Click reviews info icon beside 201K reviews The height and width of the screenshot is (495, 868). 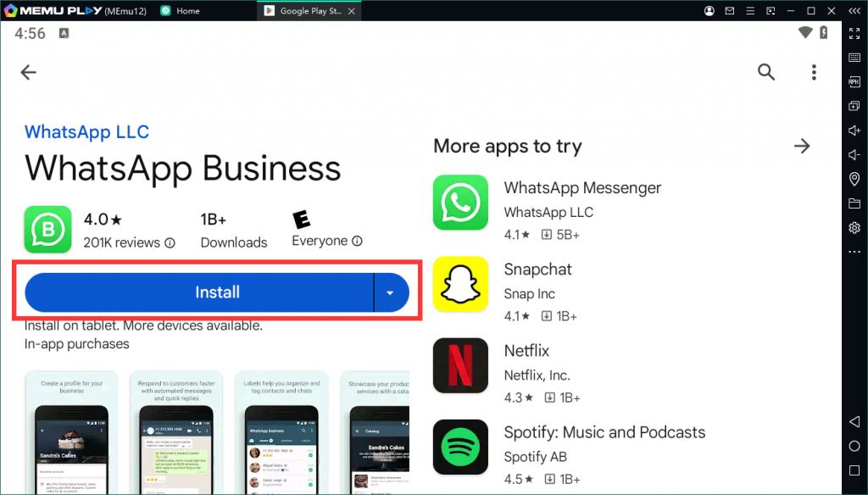[170, 243]
